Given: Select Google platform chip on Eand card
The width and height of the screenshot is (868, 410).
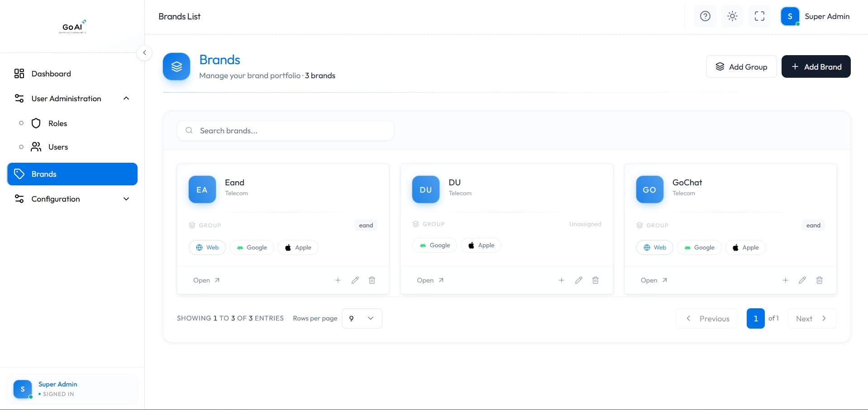Looking at the screenshot, I should tap(252, 247).
